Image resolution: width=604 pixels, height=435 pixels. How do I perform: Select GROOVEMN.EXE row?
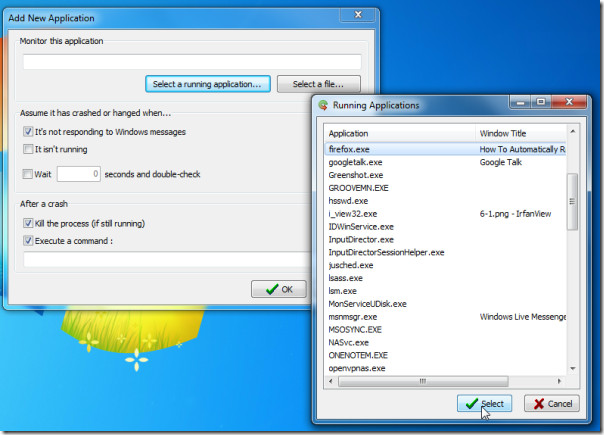pos(445,188)
